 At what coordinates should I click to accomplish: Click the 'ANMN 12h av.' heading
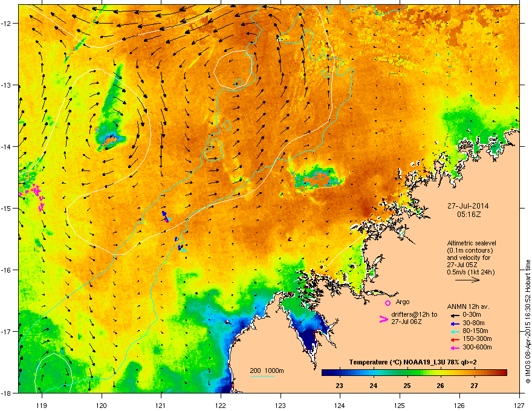click(x=468, y=306)
